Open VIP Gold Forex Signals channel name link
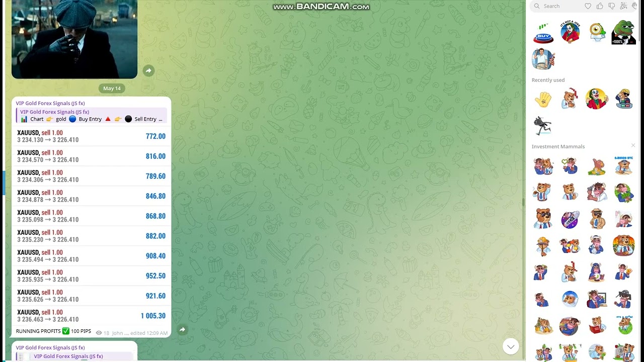The width and height of the screenshot is (644, 362). (50, 103)
